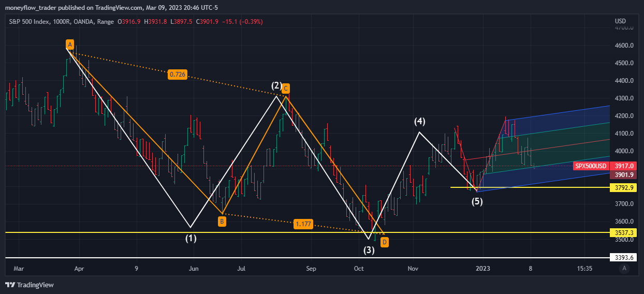
Task: Click the Open value O3916.9
Action: tap(129, 22)
